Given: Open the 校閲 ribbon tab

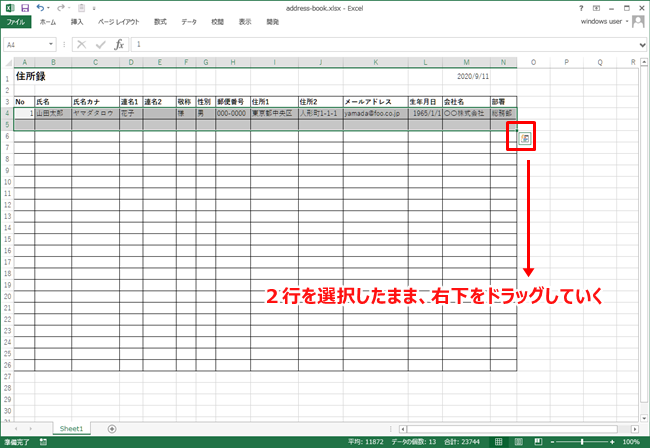Looking at the screenshot, I should (x=218, y=22).
